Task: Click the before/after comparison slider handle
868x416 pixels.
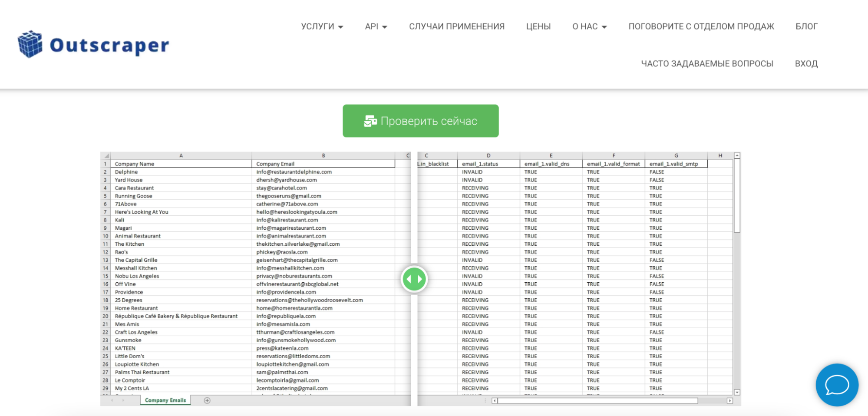Action: tap(414, 279)
